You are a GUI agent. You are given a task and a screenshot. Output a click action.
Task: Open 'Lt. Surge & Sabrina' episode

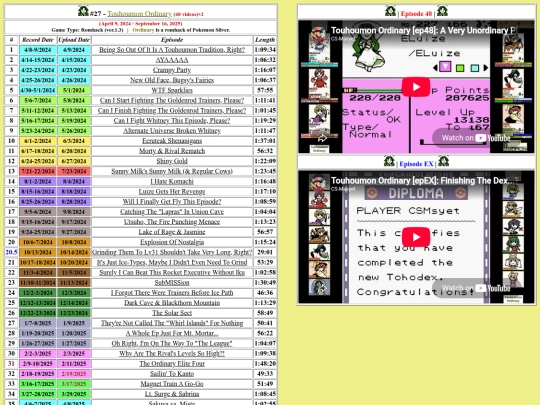point(172,394)
